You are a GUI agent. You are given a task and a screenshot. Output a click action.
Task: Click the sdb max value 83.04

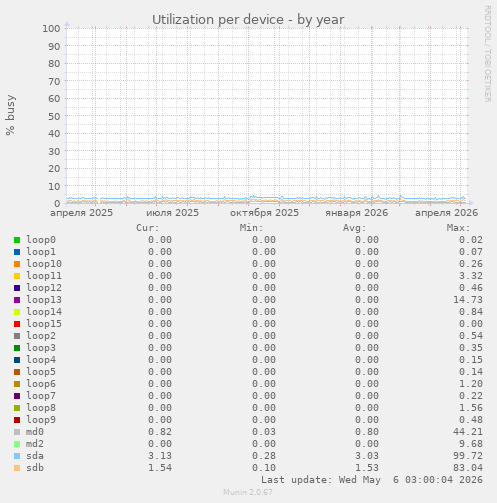[x=468, y=468]
